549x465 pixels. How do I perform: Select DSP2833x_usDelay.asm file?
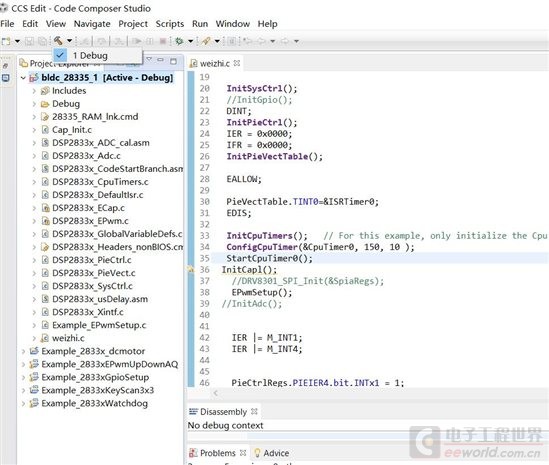[100, 299]
